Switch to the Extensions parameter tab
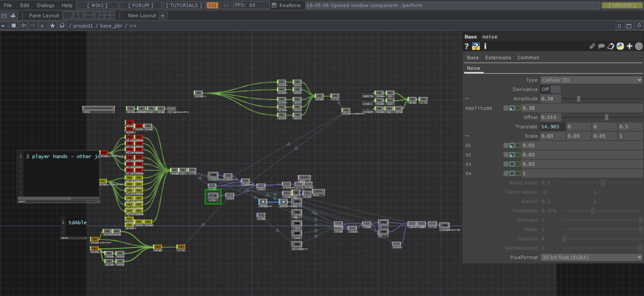Image resolution: width=644 pixels, height=296 pixels. 498,58
